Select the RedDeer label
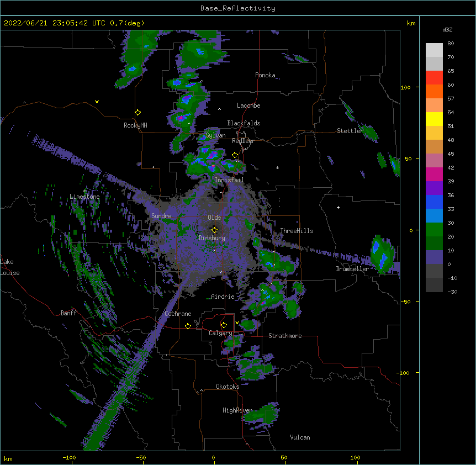 [x=243, y=141]
